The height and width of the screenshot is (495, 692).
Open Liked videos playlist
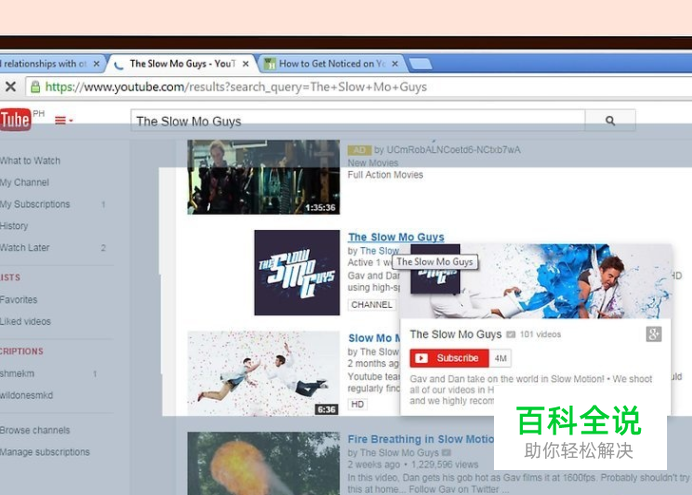(25, 321)
